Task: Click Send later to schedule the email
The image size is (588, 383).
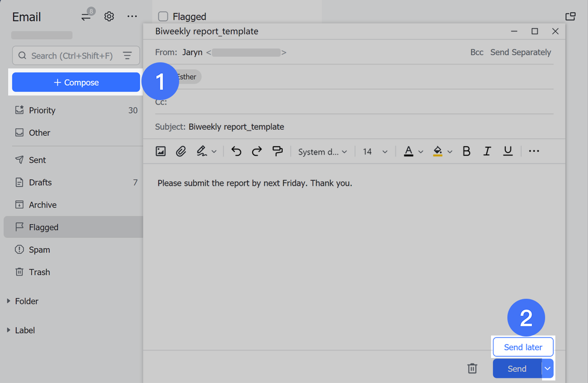Action: click(x=523, y=347)
